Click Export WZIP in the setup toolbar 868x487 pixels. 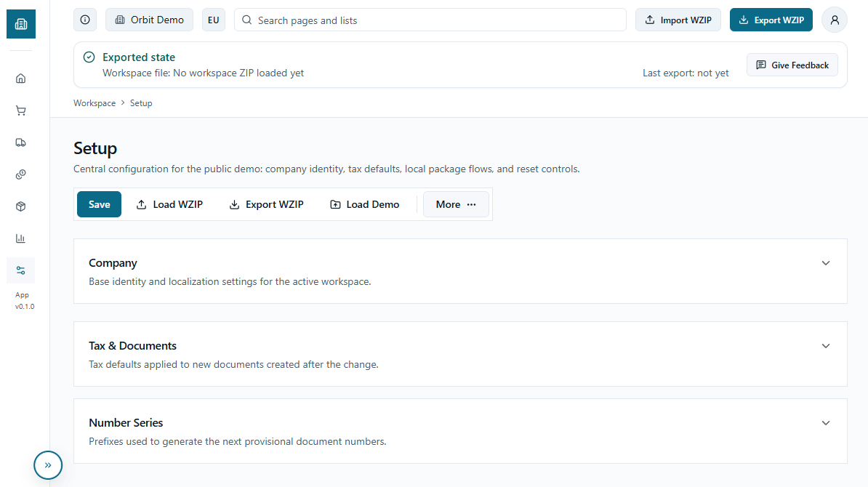266,204
